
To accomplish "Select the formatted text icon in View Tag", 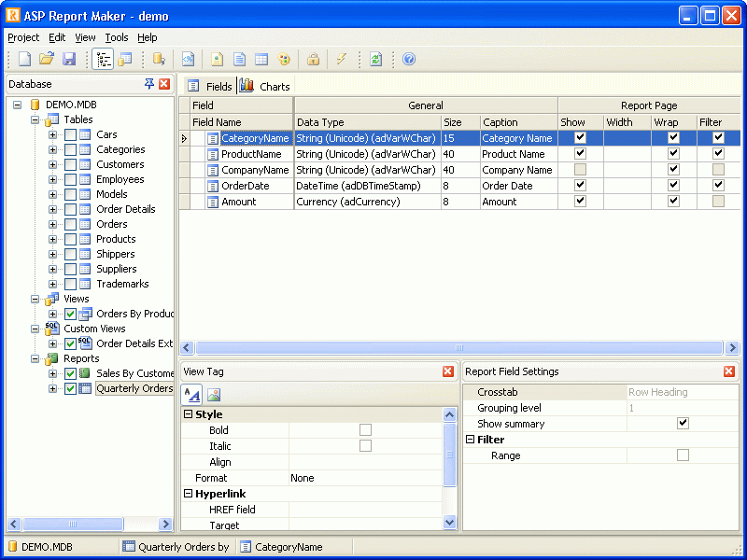I will (192, 395).
